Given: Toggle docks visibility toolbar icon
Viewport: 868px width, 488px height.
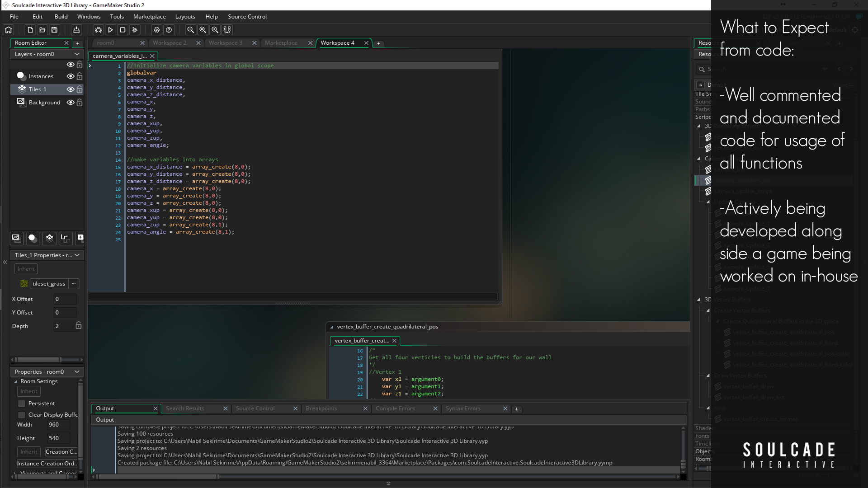Looking at the screenshot, I should pos(227,30).
